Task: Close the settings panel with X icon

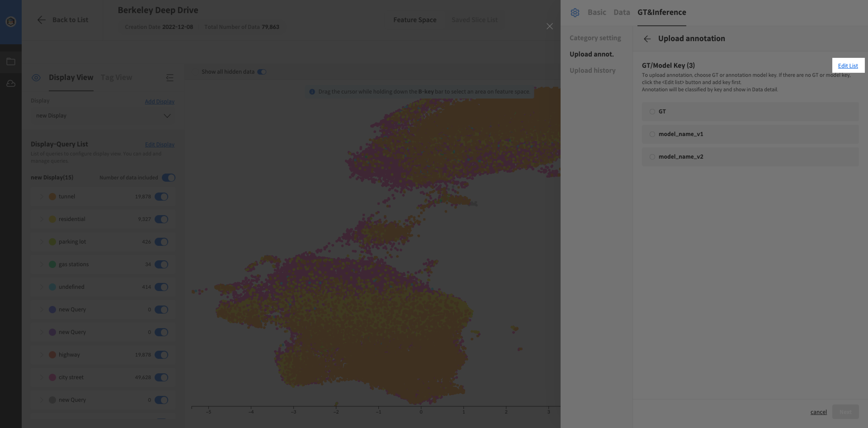Action: (550, 26)
